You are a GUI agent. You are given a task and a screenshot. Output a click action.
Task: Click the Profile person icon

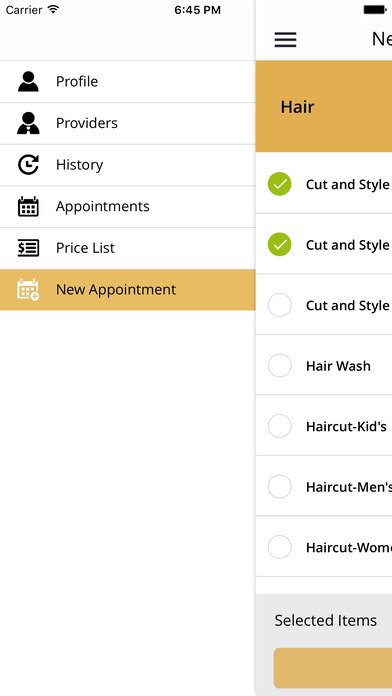28,81
